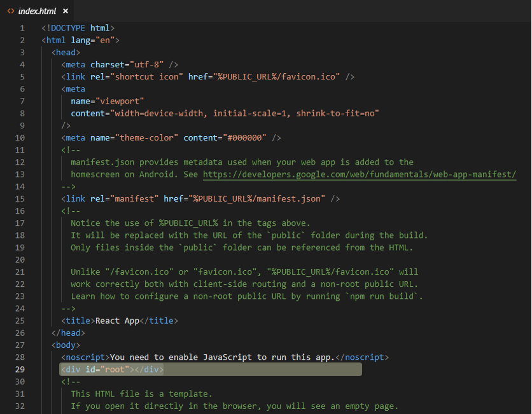532x414 pixels.
Task: Click the "%PUBLIC_URL%/favicon.ico" href value
Action: click(276, 76)
